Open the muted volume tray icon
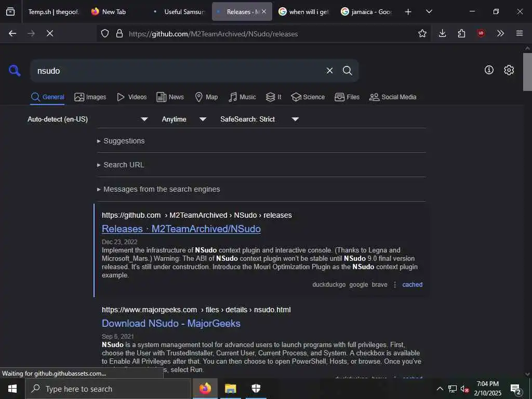Screen dimensions: 532x399 (x=464, y=389)
